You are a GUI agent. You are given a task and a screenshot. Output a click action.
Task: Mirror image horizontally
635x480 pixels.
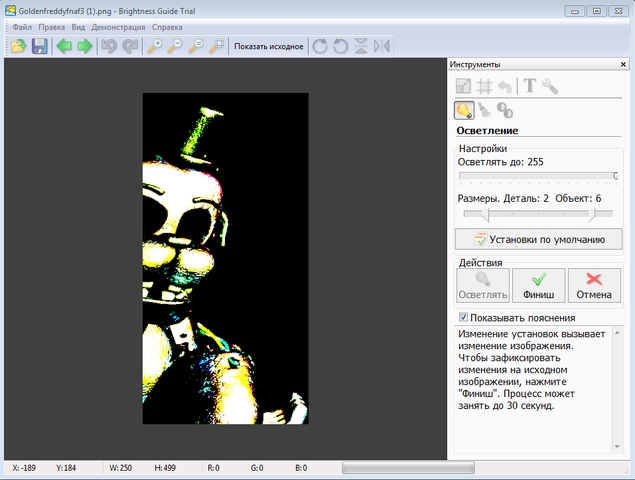click(x=381, y=46)
